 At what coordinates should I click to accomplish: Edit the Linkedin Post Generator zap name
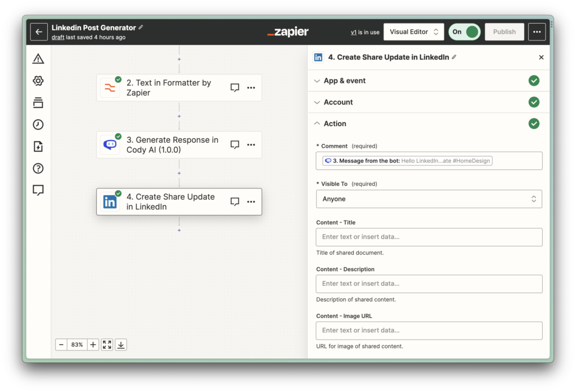(x=141, y=28)
